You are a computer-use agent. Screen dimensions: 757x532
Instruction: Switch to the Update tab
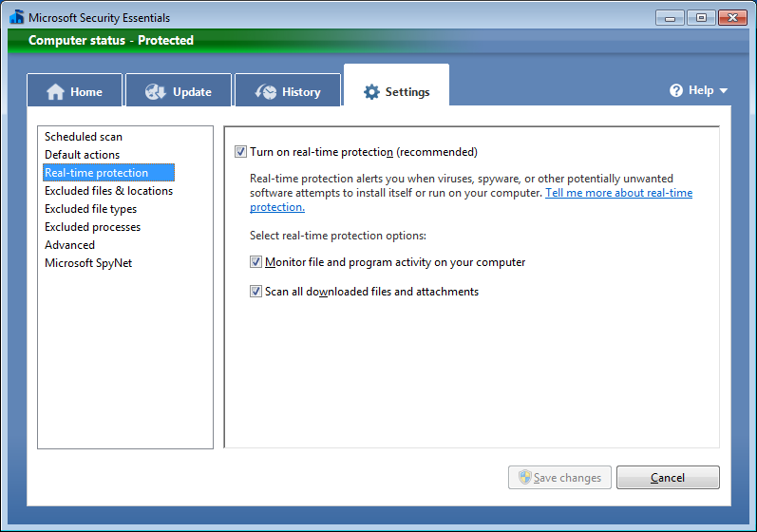179,92
